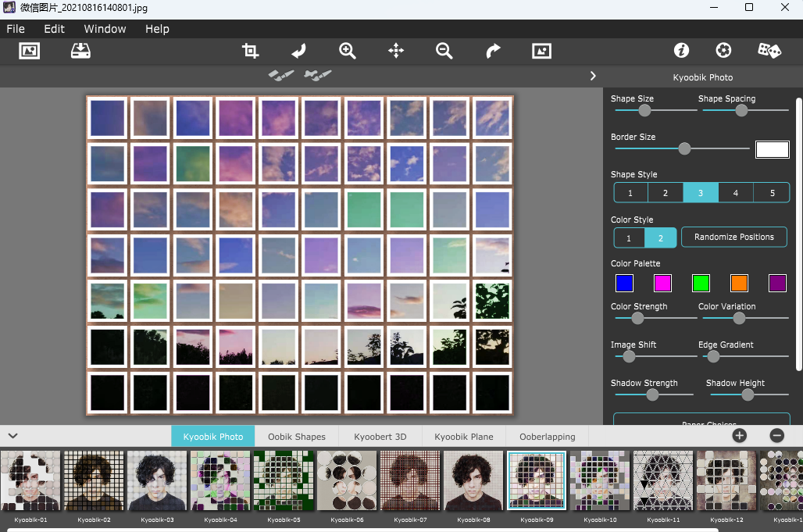Viewport: 803px width, 532px height.
Task: Click the right brush strokes icon
Action: pos(317,75)
